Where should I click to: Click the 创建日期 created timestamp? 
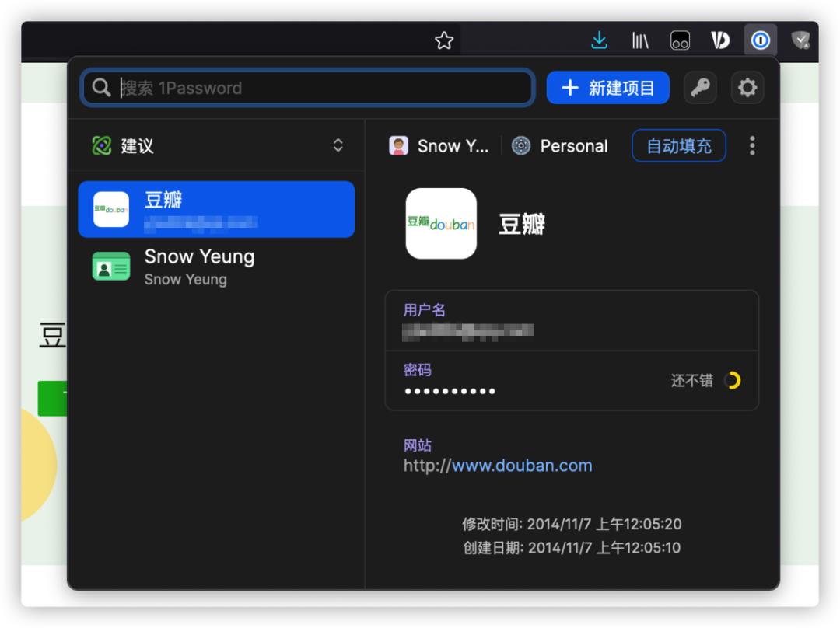point(572,548)
